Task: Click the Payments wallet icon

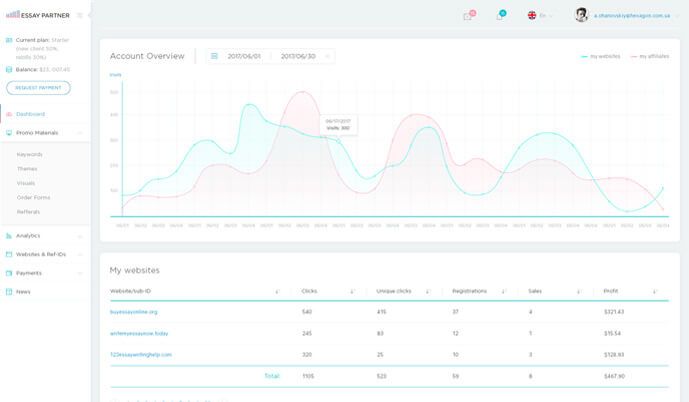Action: [x=9, y=273]
